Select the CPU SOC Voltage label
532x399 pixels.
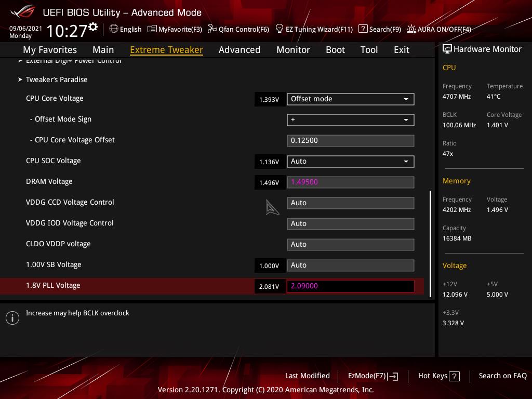pos(54,161)
